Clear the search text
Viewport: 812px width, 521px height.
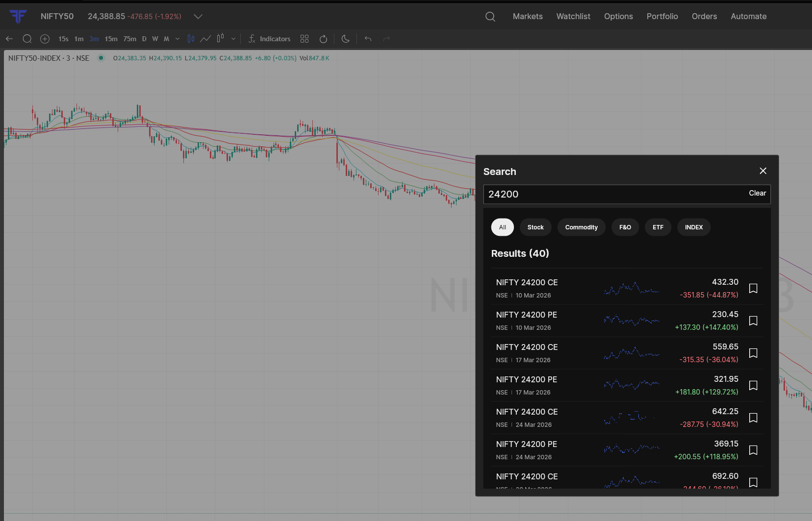click(x=757, y=193)
